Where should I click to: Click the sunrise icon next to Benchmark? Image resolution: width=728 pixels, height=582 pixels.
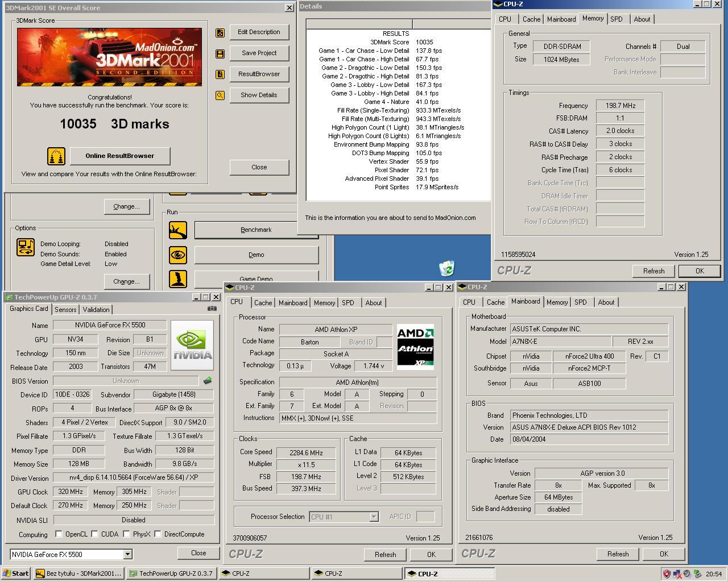click(x=177, y=230)
